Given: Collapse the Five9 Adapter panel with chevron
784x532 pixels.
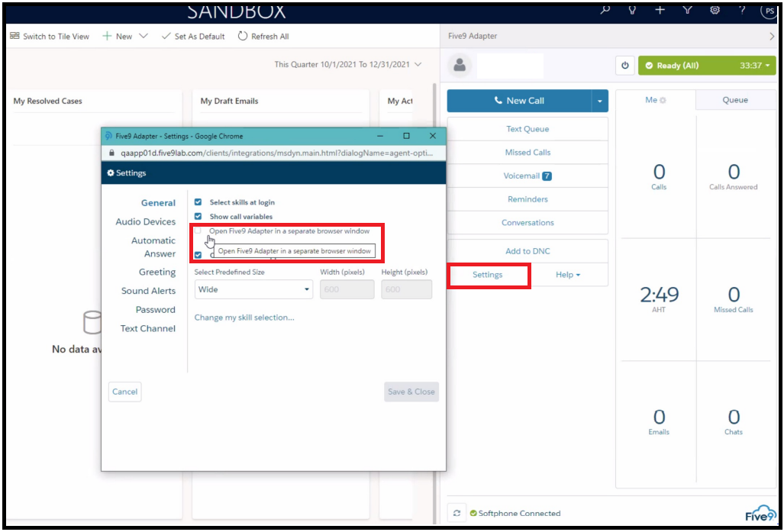Looking at the screenshot, I should [772, 36].
